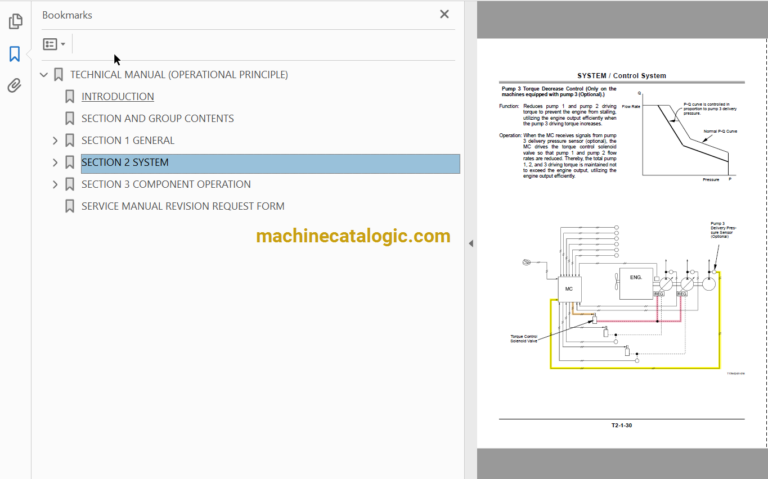Image resolution: width=768 pixels, height=479 pixels.
Task: Go to SECTION AND GROUP CONTENTS bookmark
Action: (157, 119)
